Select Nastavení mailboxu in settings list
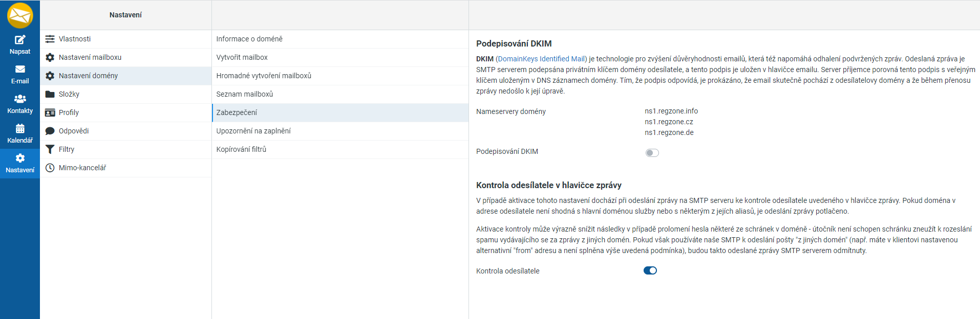This screenshot has height=319, width=980. pos(90,57)
